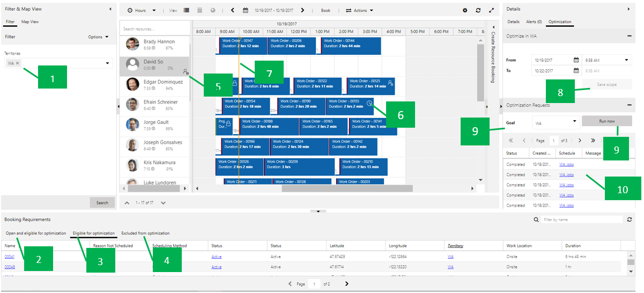
Task: Open calendar icon for From date
Action: (x=576, y=60)
